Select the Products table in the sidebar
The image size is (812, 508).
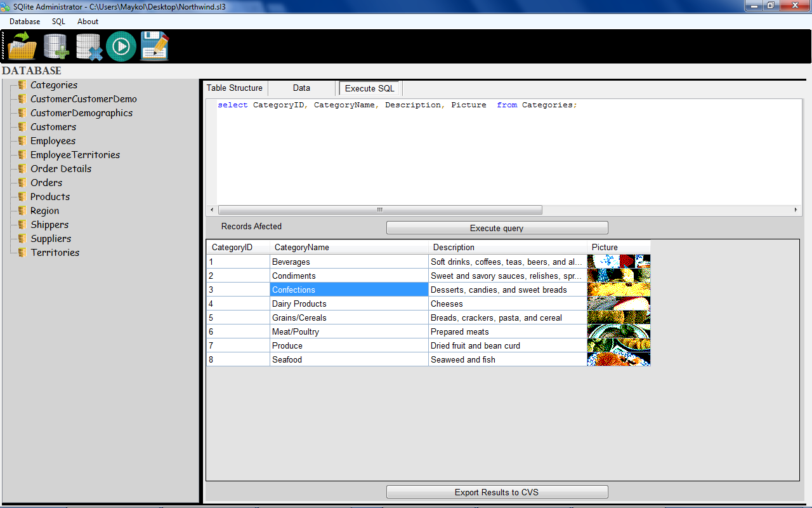[50, 196]
